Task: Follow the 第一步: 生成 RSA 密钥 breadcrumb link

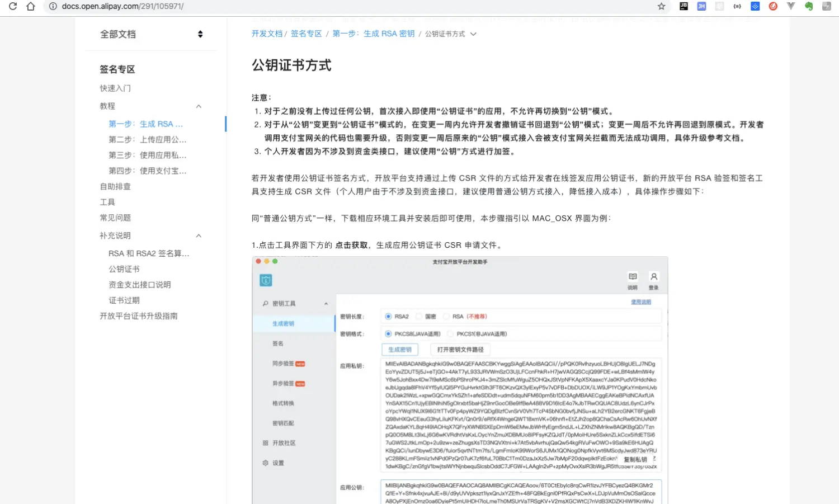Action: pos(374,34)
